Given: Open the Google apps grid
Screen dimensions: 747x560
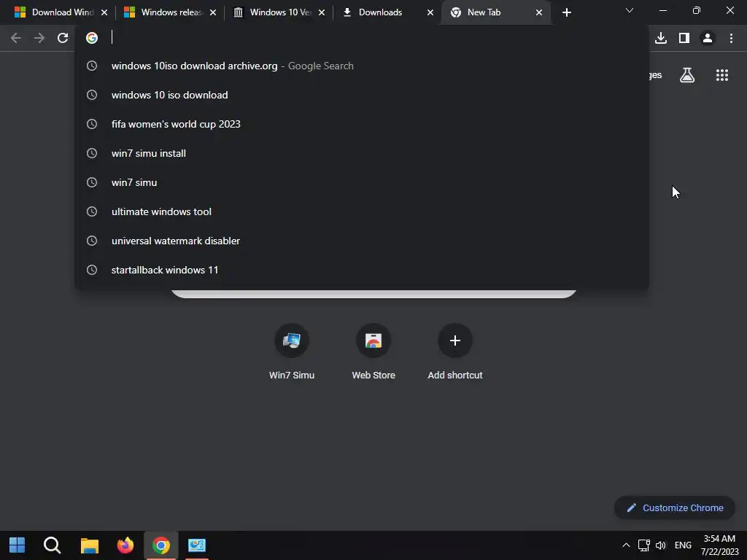Looking at the screenshot, I should 722,75.
